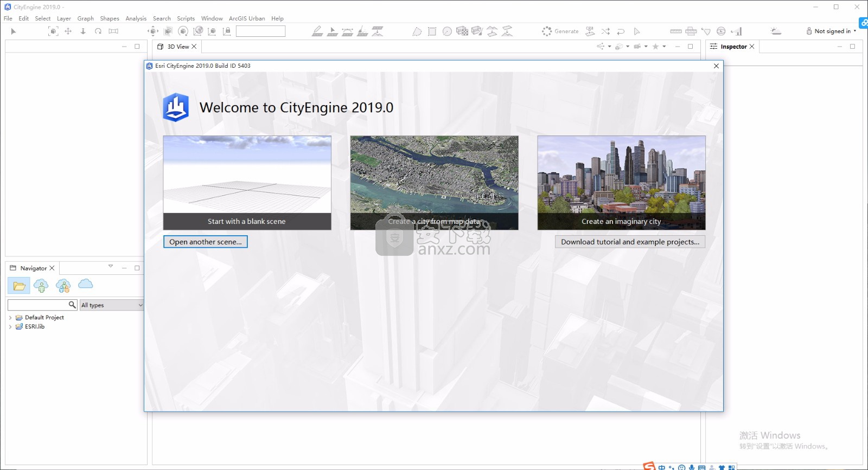Close the Inspector tab
The width and height of the screenshot is (868, 470).
tap(752, 47)
